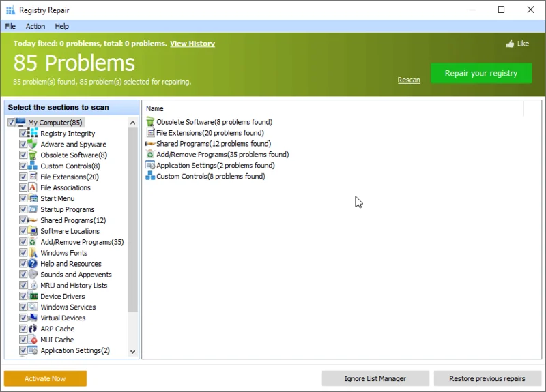Viewport: 546px width, 392px height.
Task: Click the Sounds and Appevents icon
Action: (x=33, y=274)
